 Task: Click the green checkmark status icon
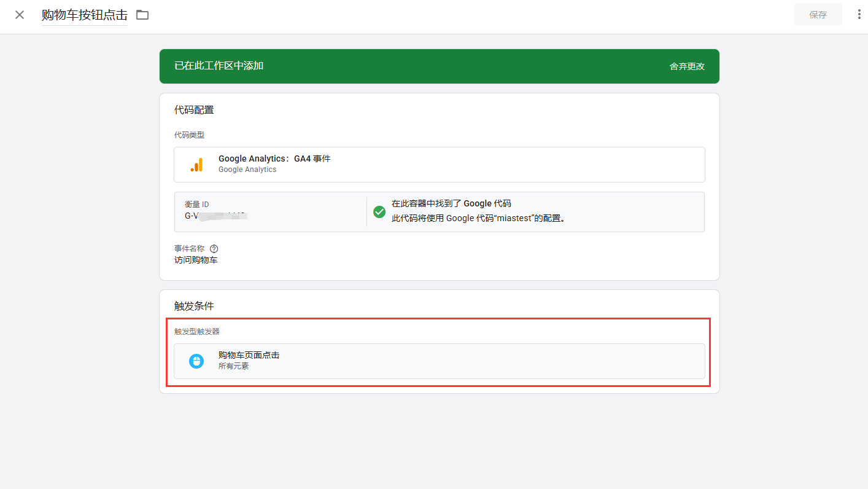379,212
